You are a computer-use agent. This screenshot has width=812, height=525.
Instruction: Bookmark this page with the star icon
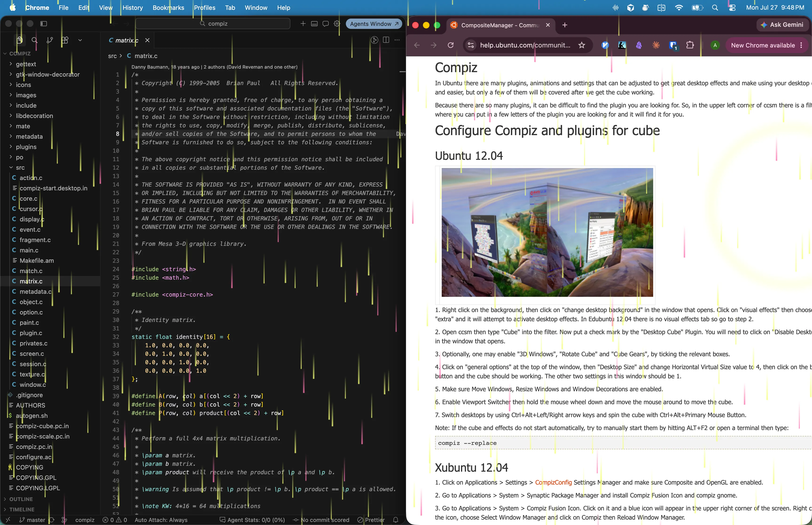coord(582,45)
